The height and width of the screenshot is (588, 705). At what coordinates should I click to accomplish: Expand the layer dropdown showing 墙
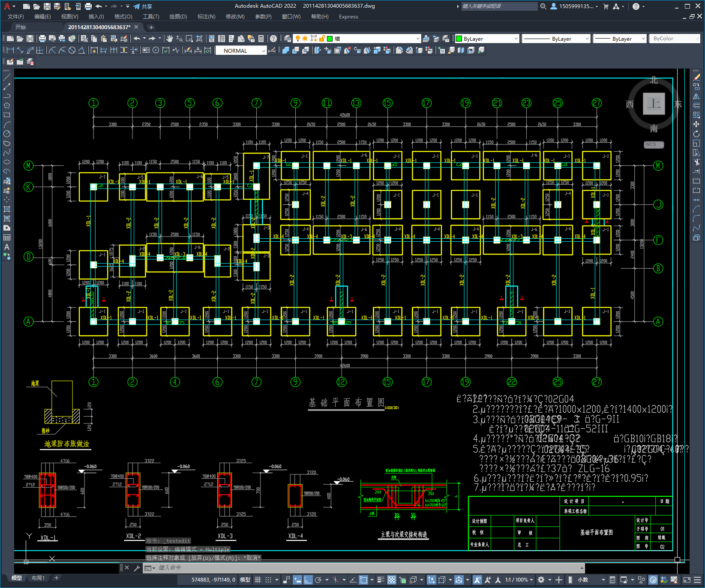[418, 39]
